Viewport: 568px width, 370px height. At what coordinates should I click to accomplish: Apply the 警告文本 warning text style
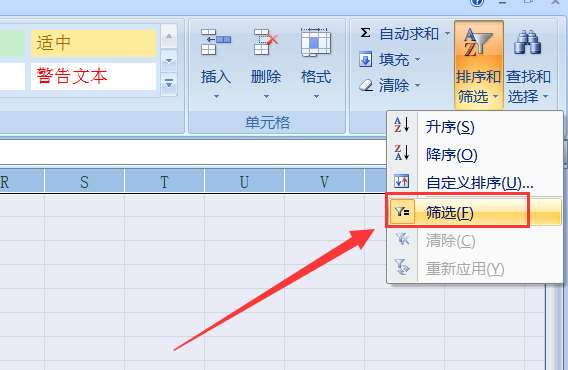coord(94,76)
